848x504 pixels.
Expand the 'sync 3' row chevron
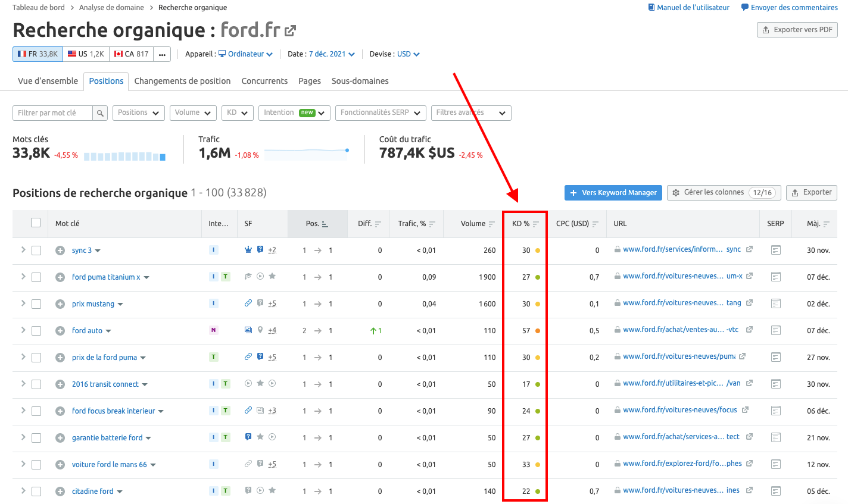point(23,250)
